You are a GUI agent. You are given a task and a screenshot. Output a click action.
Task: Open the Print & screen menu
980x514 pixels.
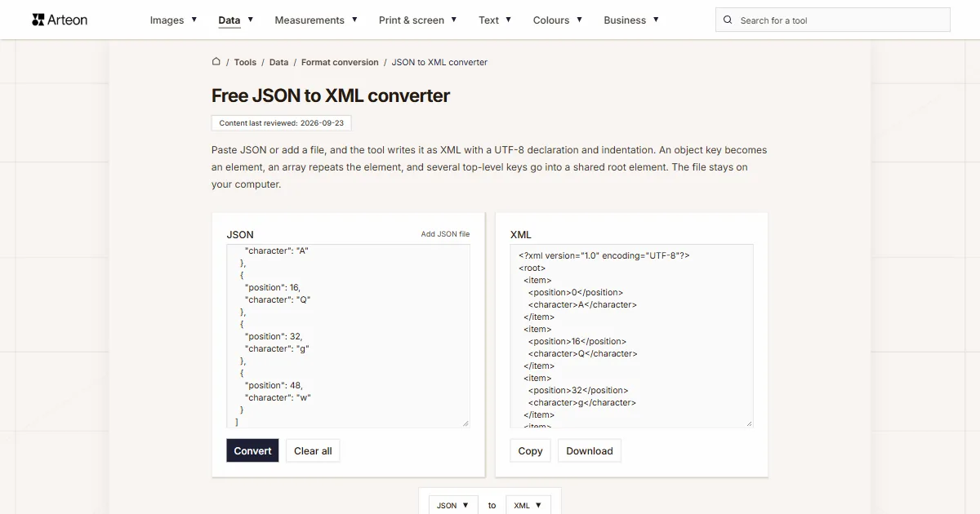pyautogui.click(x=418, y=20)
